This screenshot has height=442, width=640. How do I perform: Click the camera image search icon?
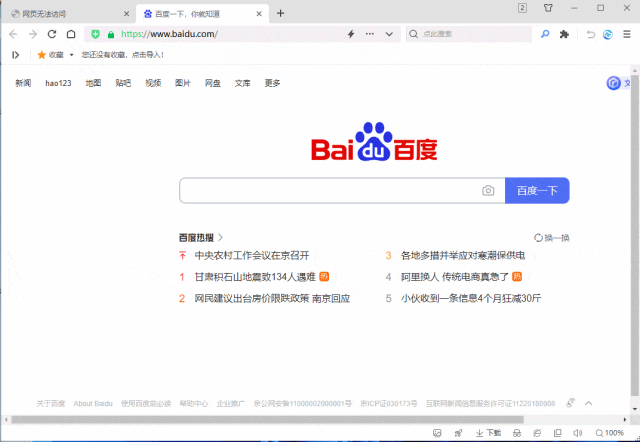point(488,191)
